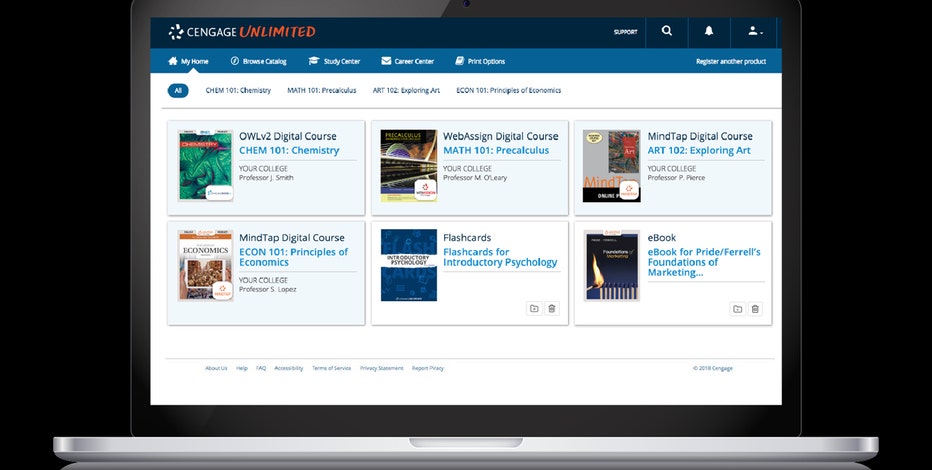
Task: Click the home icon beside My Home
Action: point(173,61)
